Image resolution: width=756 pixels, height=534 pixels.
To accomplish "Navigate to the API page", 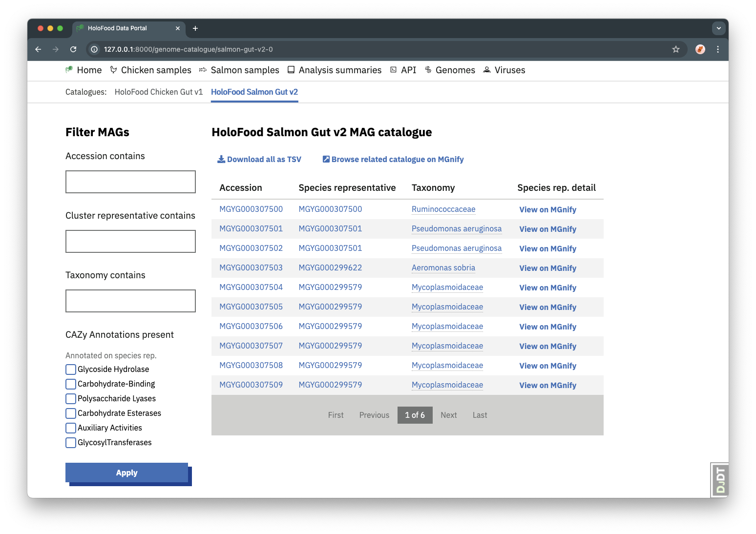I will point(409,70).
